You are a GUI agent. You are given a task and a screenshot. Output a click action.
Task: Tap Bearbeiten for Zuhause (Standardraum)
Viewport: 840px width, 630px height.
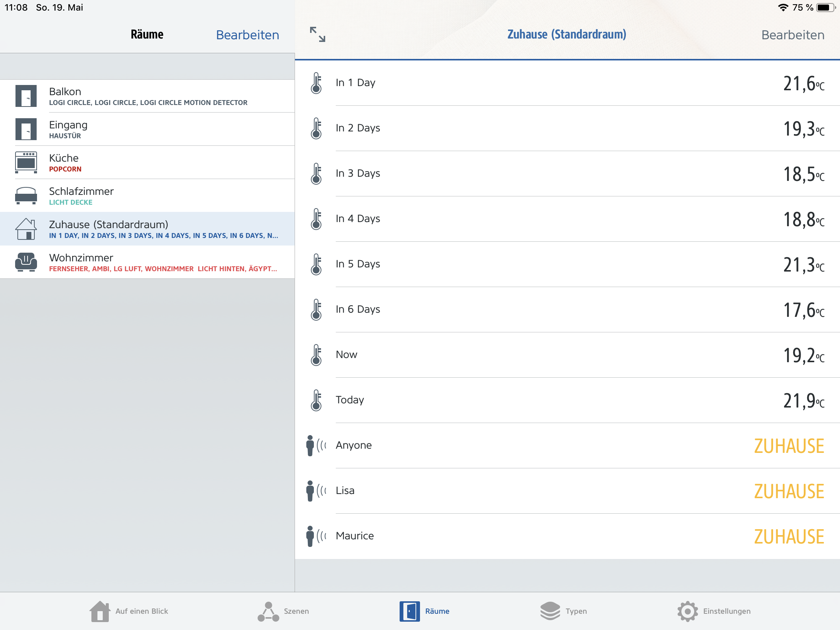pos(792,35)
